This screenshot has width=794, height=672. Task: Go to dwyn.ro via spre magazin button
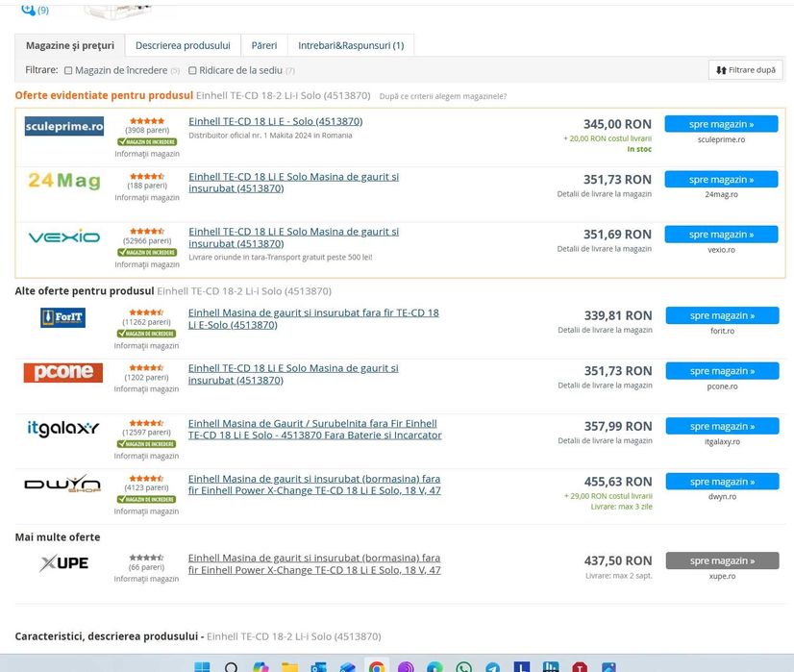pos(722,482)
